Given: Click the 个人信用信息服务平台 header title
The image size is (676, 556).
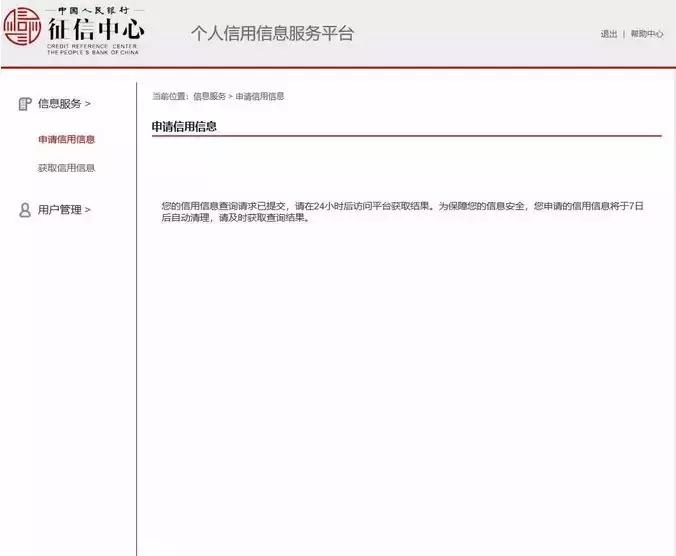Looking at the screenshot, I should pos(272,34).
